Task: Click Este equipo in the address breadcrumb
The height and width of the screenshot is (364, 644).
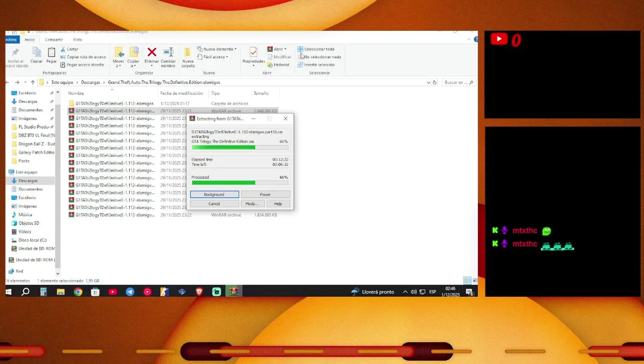Action: (62, 82)
